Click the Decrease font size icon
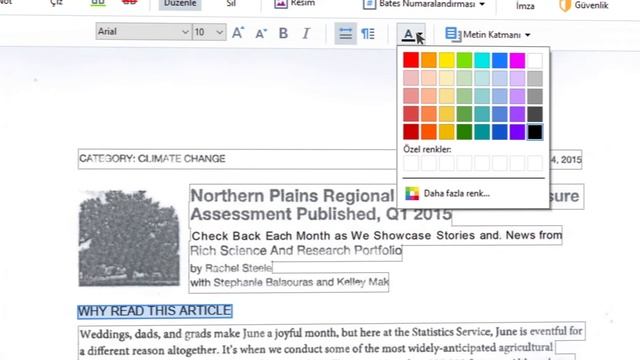This screenshot has height=360, width=640. point(261,33)
